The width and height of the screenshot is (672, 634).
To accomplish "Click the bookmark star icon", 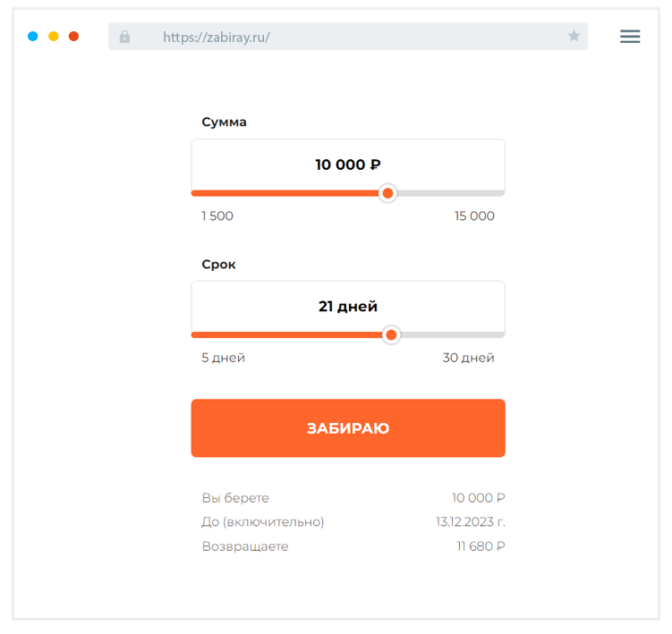I will [x=574, y=37].
